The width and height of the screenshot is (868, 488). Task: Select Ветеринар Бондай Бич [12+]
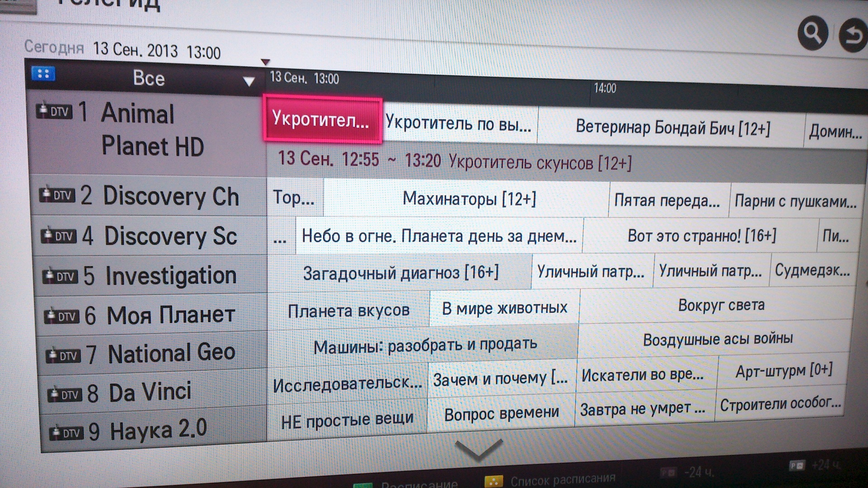[672, 128]
